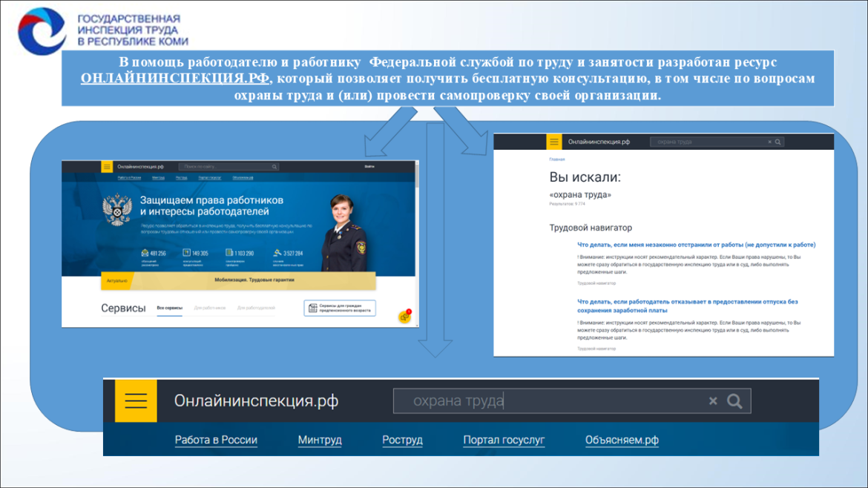Screen dimensions: 868x488
Task: Follow the ОНЛАЙНИНСПЕКЦИЯ.РФ underlined link in header
Action: (x=175, y=79)
